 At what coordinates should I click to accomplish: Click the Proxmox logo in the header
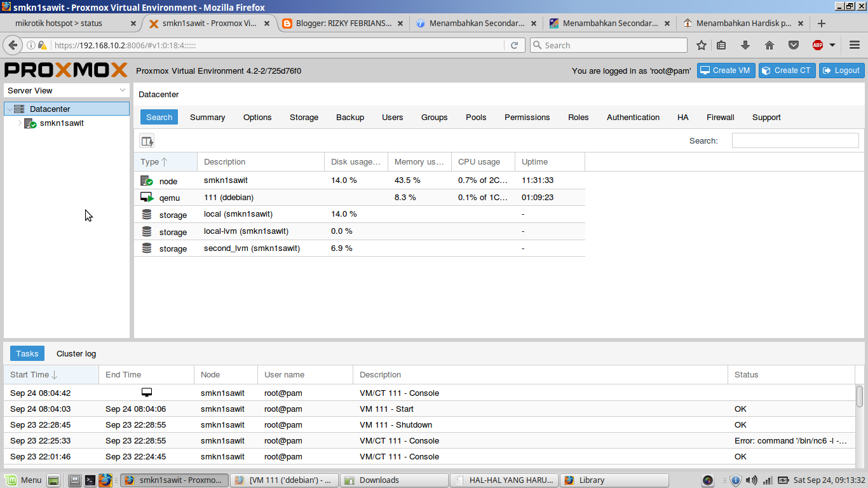(64, 70)
